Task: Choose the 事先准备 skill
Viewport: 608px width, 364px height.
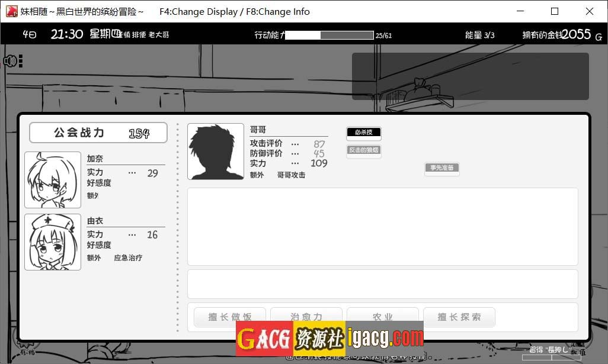Action: [x=441, y=168]
